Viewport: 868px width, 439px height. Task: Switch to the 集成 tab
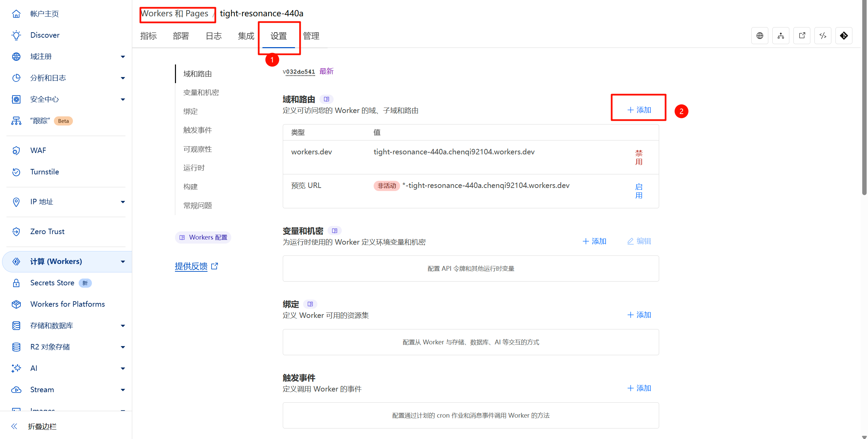pyautogui.click(x=246, y=36)
